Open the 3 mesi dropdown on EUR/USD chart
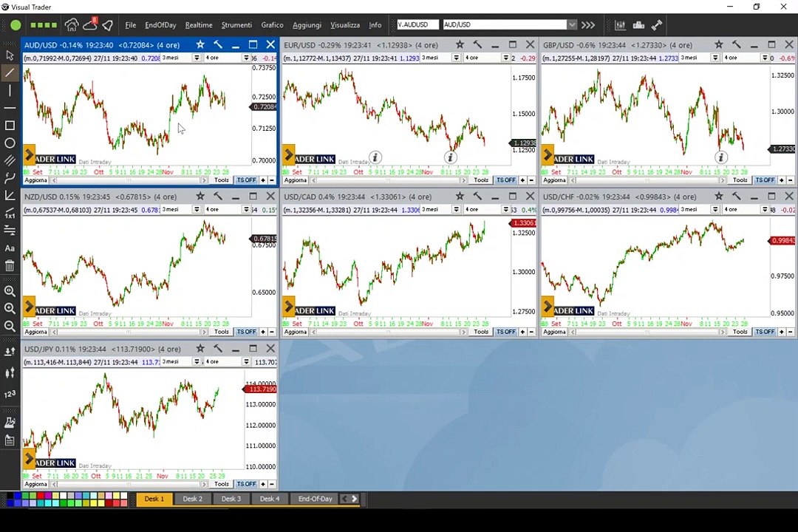The image size is (798, 532). coord(456,58)
